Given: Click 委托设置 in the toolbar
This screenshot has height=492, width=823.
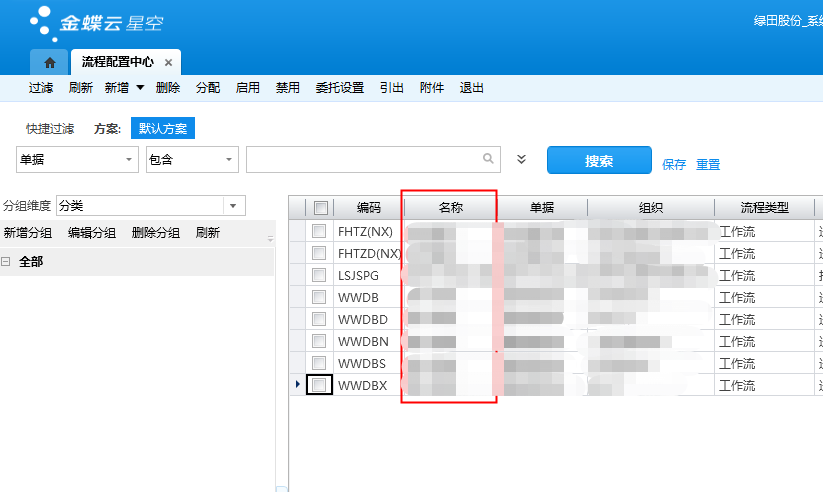Looking at the screenshot, I should click(339, 88).
